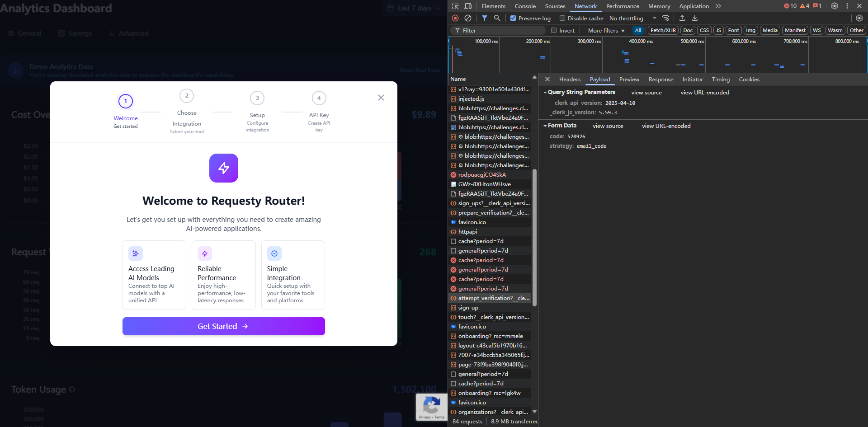
Task: Close the welcome onboarding modal
Action: click(381, 98)
